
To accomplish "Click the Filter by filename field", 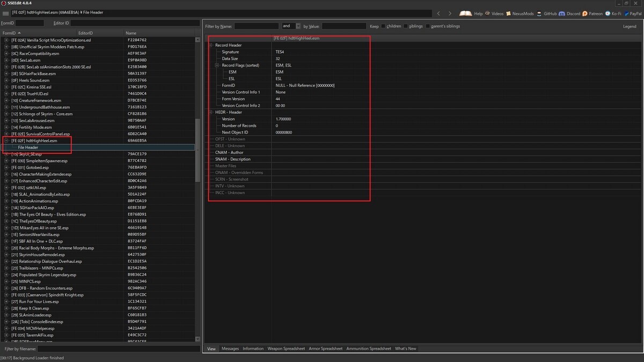I will point(119,349).
